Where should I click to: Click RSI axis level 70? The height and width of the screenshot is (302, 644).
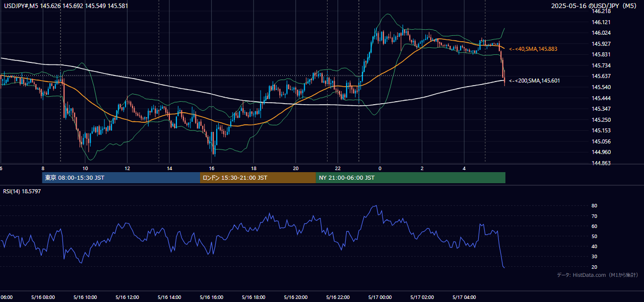(x=595, y=216)
